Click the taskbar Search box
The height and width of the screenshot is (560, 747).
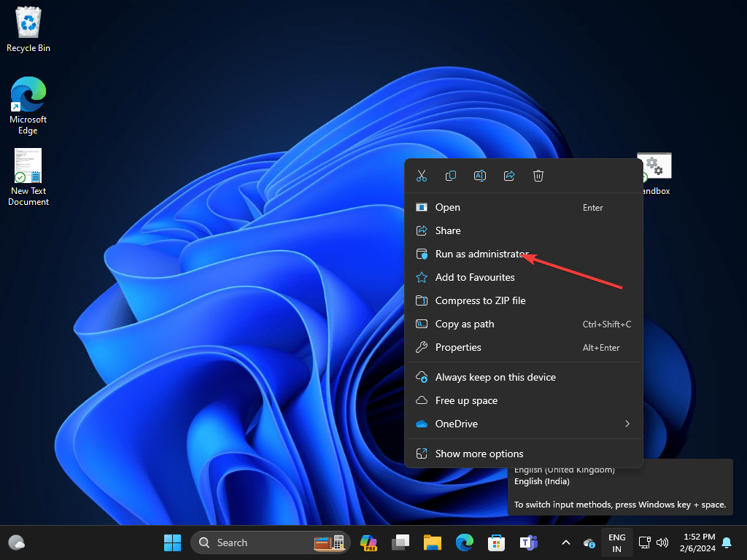pos(271,542)
